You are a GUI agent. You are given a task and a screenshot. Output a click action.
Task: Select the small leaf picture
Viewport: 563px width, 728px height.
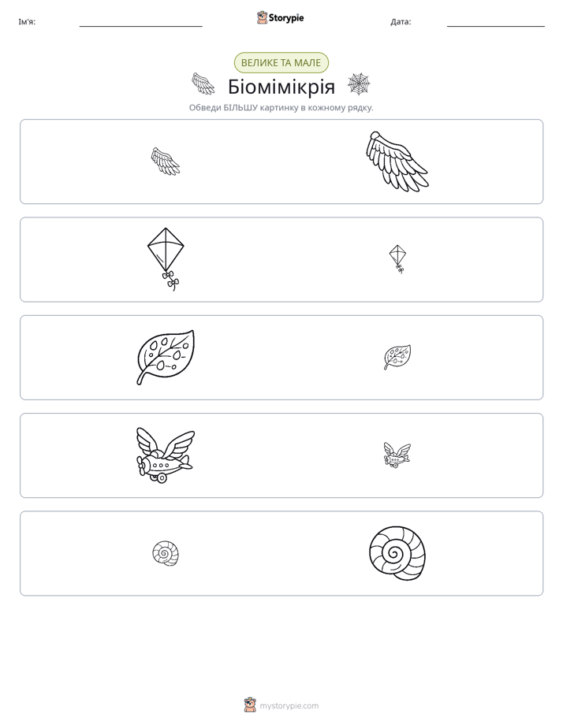[x=397, y=357]
